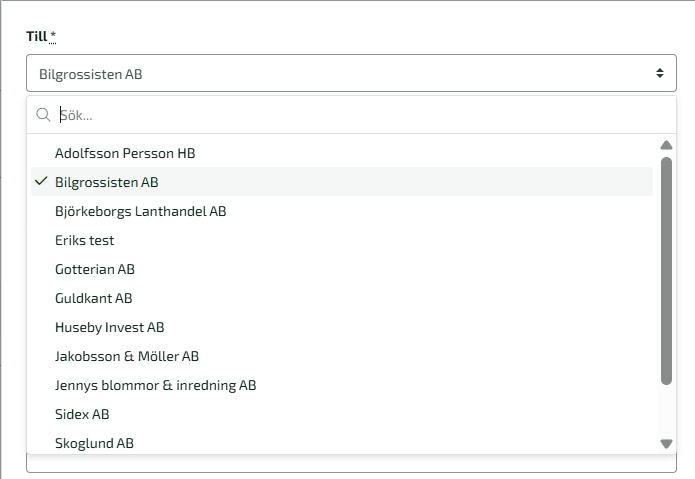Viewport: 695px width, 479px height.
Task: Click the scrollbar up arrow
Action: pos(667,145)
